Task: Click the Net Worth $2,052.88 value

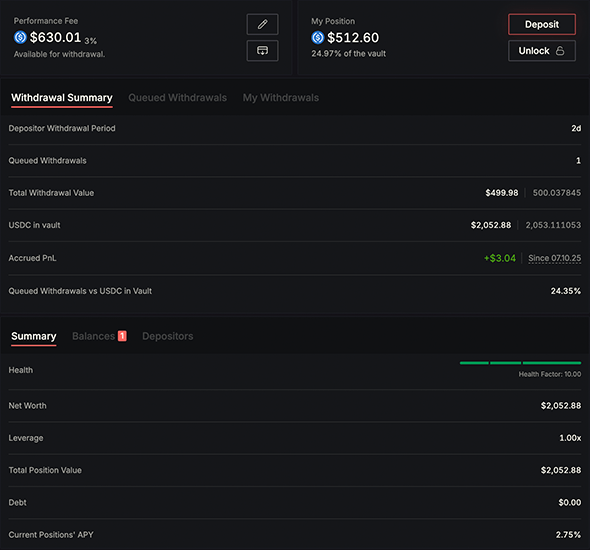Action: click(561, 406)
